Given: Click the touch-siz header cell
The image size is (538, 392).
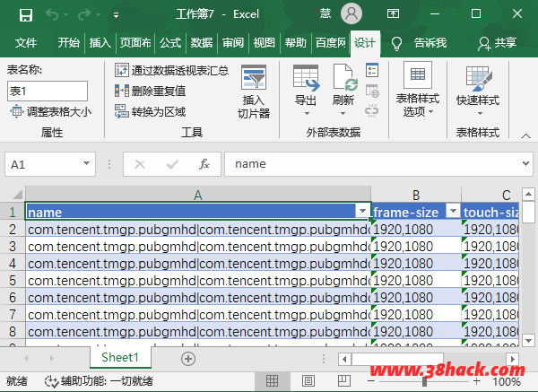Looking at the screenshot, I should pos(490,212).
